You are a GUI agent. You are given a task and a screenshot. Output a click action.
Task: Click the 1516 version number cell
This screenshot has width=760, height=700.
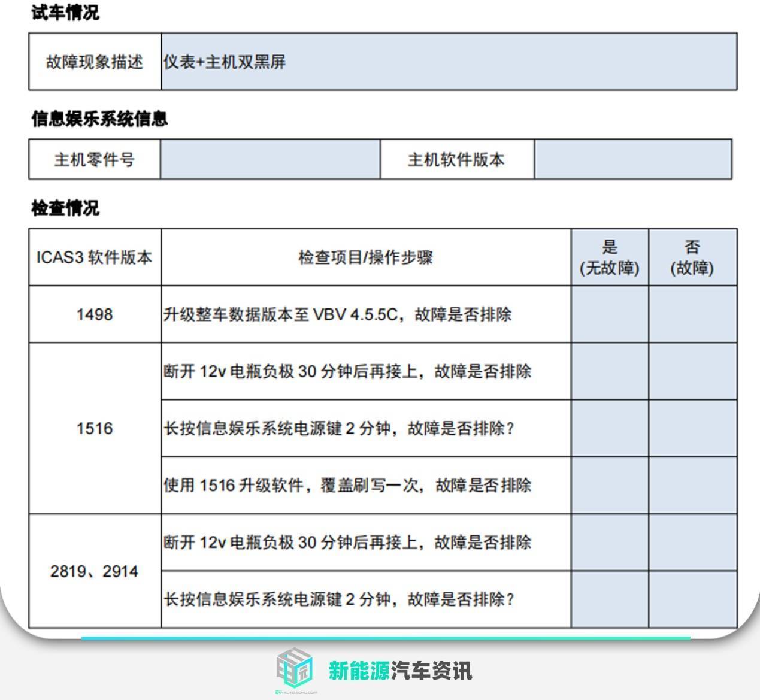(x=95, y=428)
